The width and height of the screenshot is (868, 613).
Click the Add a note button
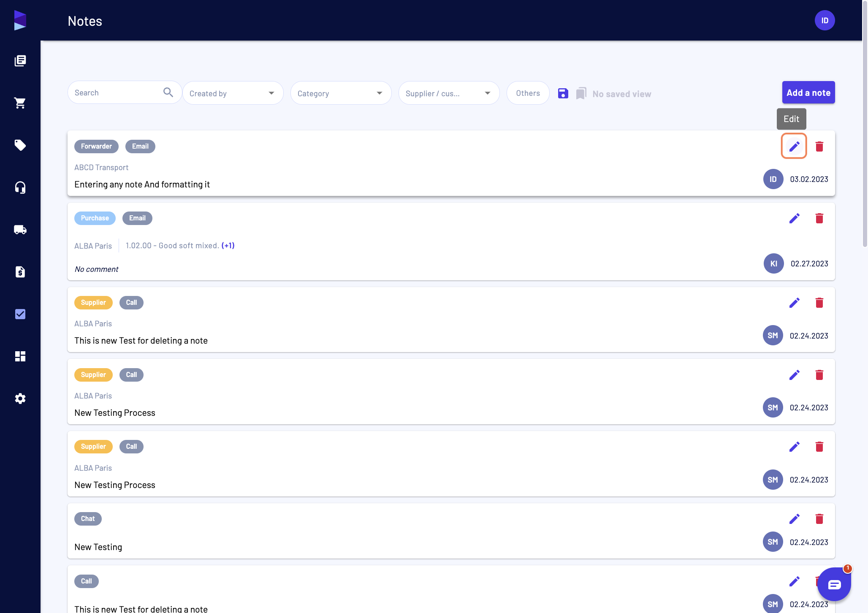pyautogui.click(x=808, y=92)
